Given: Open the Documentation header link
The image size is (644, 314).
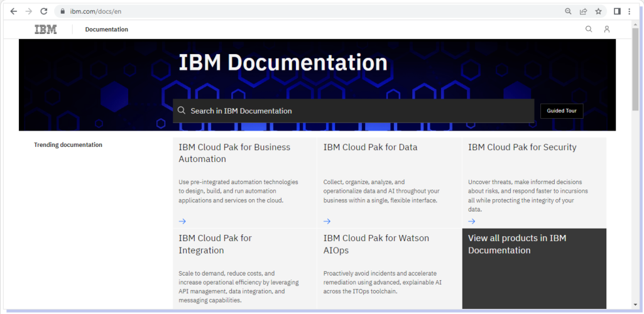Looking at the screenshot, I should tap(107, 30).
